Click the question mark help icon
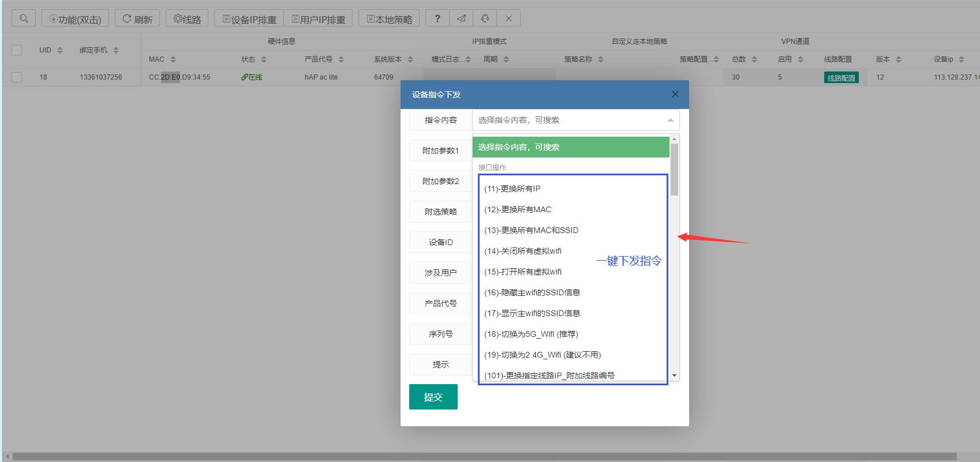The width and height of the screenshot is (980, 462). pyautogui.click(x=437, y=18)
